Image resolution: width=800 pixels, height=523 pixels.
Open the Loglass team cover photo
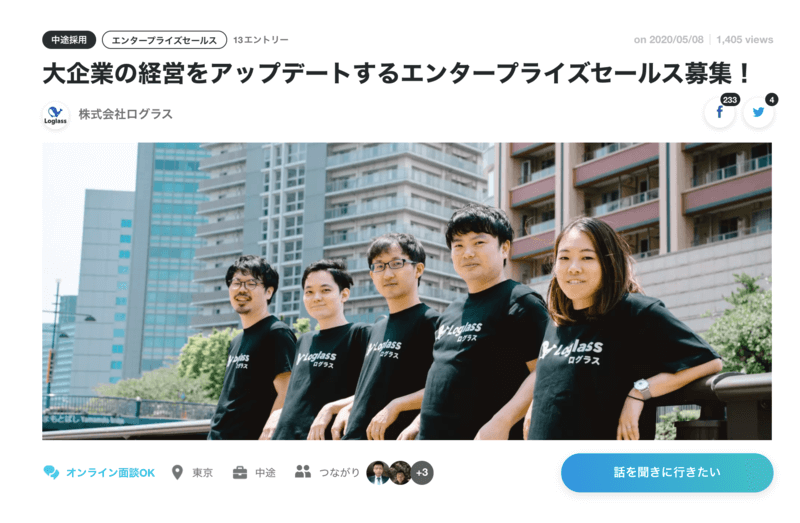[x=407, y=291]
